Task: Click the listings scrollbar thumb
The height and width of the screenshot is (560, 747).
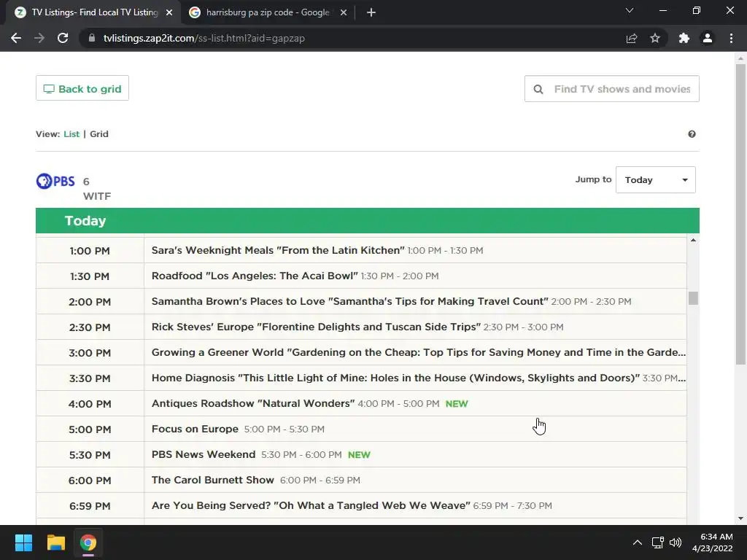Action: (693, 298)
